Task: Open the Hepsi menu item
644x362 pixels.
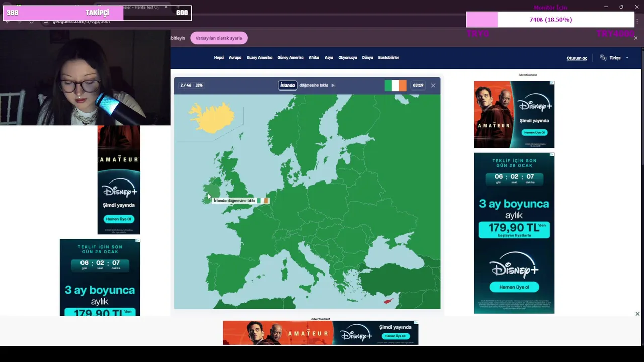Action: [x=219, y=58]
